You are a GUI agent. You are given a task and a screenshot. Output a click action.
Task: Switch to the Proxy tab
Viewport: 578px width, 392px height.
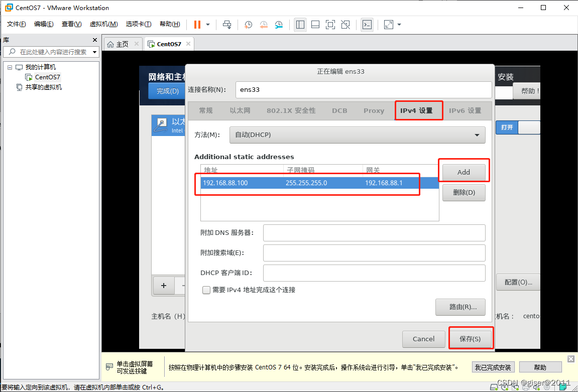[x=374, y=110]
